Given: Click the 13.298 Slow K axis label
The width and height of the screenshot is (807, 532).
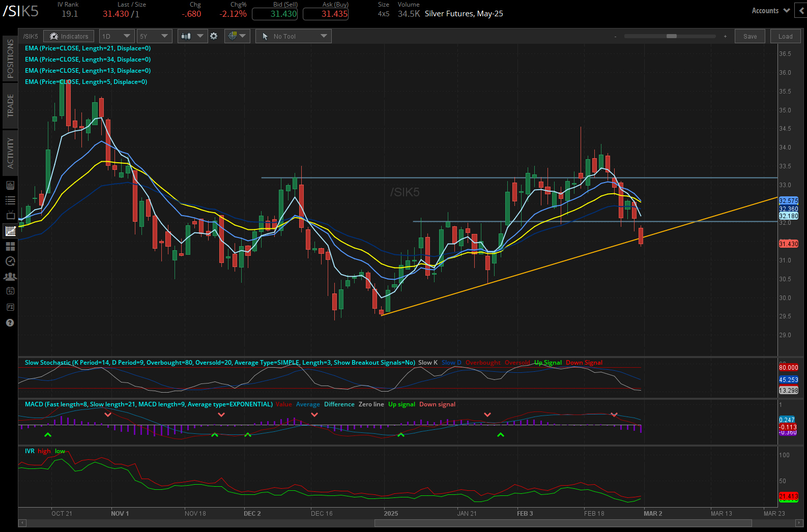Looking at the screenshot, I should 789,391.
